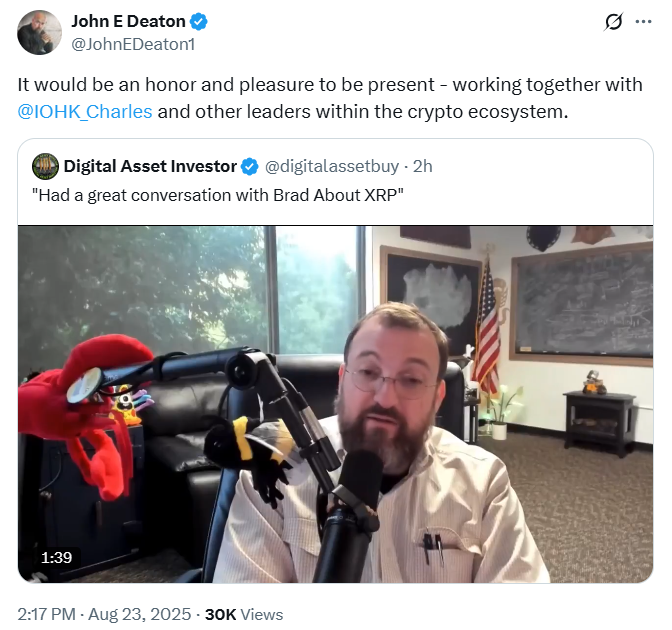Click Digital Asset Investor's verified badge
The image size is (672, 630).
coord(249,166)
